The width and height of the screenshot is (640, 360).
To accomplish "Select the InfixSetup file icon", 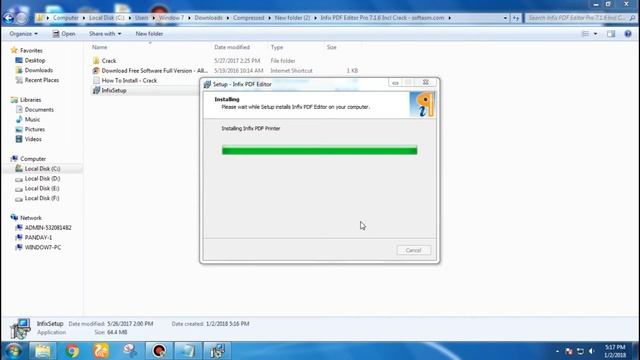I will point(96,91).
